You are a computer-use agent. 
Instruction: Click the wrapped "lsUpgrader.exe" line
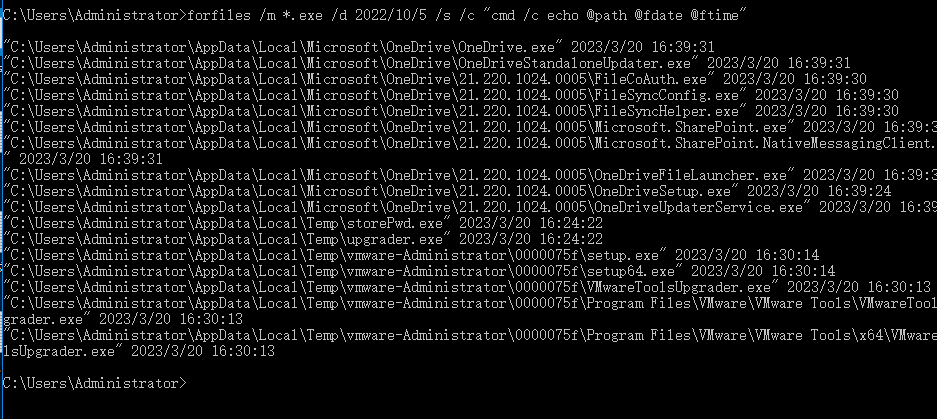139,351
